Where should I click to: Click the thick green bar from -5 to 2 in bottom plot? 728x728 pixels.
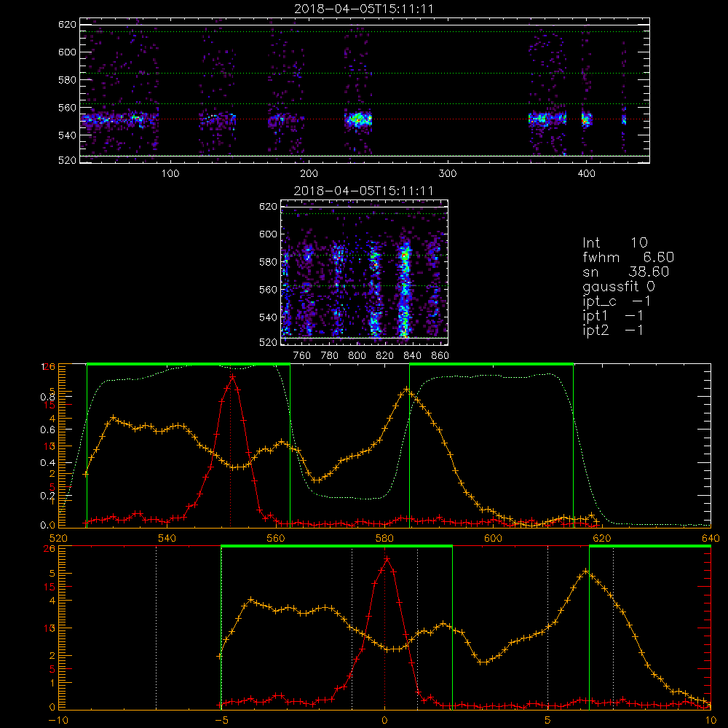tap(336, 546)
